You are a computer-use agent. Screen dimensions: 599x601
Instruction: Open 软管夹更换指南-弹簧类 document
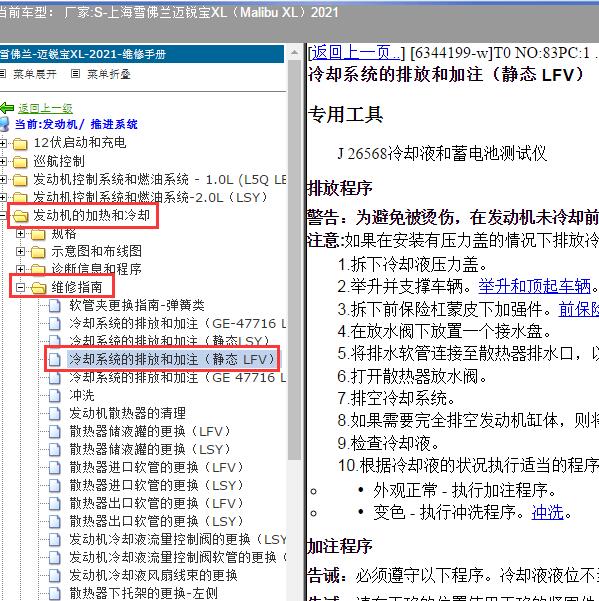(x=137, y=305)
